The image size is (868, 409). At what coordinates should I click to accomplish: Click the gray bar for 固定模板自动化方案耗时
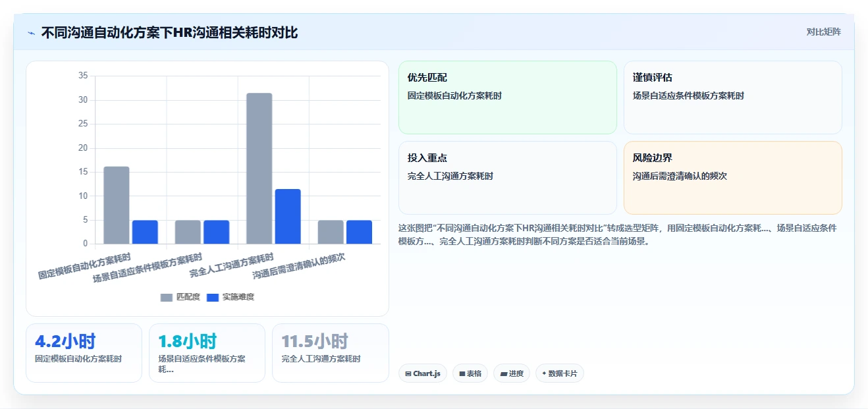click(117, 205)
